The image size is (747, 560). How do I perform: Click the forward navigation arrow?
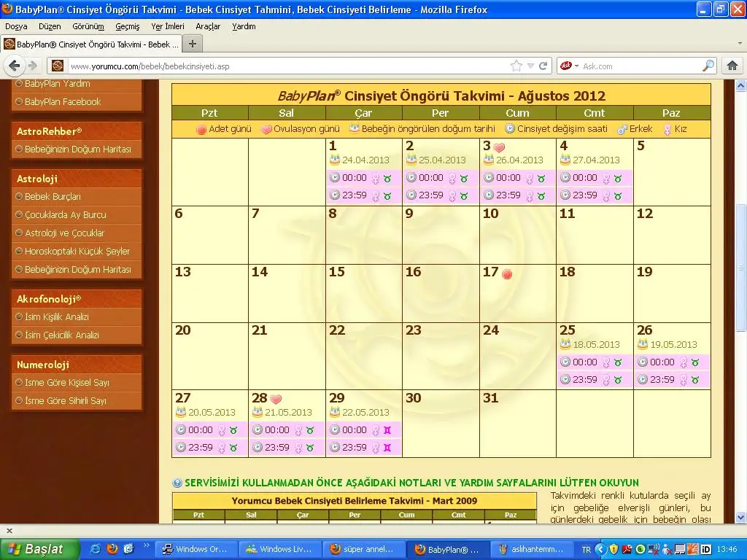click(32, 66)
